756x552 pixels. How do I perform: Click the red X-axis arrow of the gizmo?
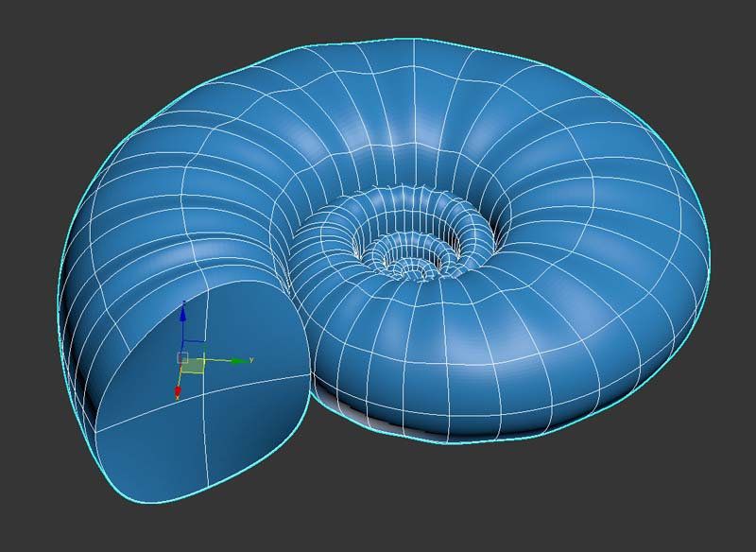178,391
